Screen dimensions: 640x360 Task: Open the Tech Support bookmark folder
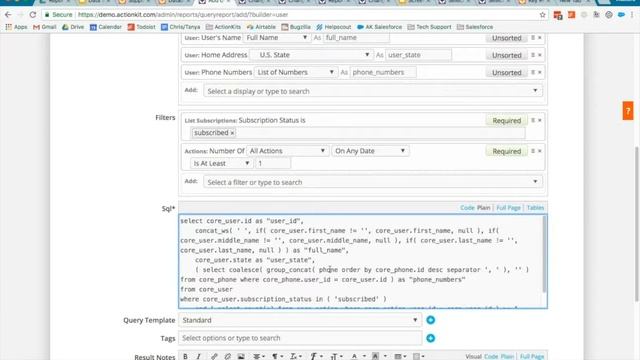click(429, 27)
